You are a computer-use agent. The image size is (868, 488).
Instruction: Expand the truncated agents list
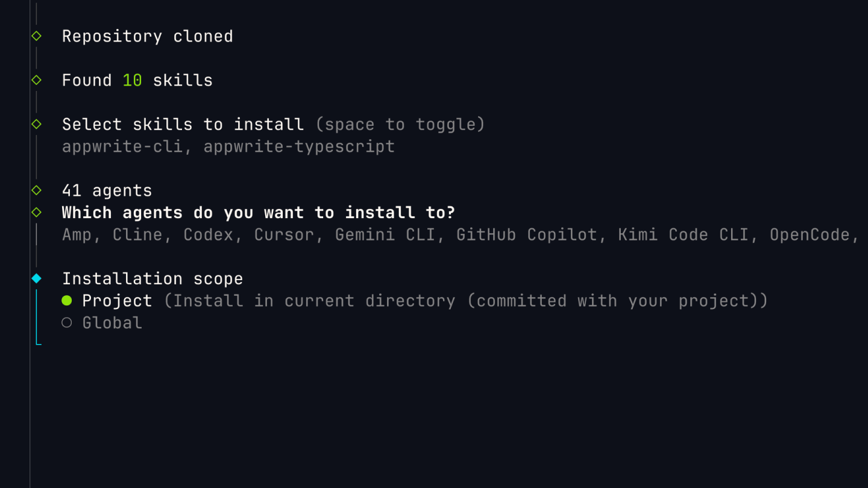[422, 234]
